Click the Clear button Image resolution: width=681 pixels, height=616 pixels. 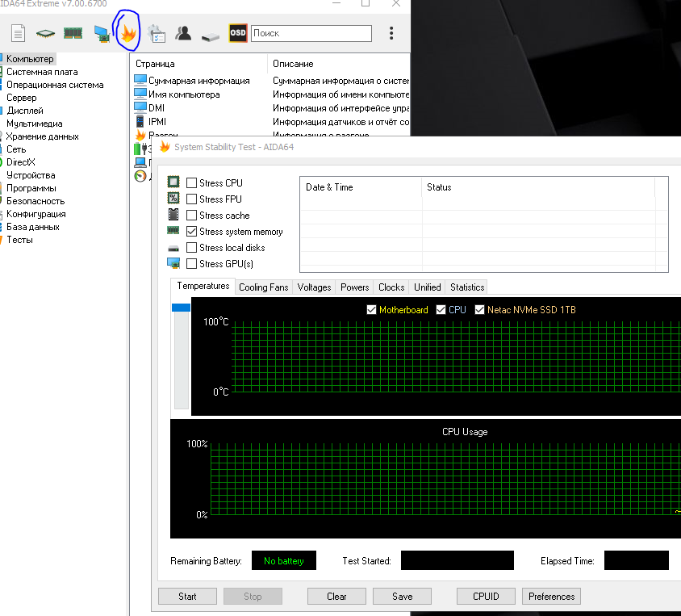coord(336,597)
